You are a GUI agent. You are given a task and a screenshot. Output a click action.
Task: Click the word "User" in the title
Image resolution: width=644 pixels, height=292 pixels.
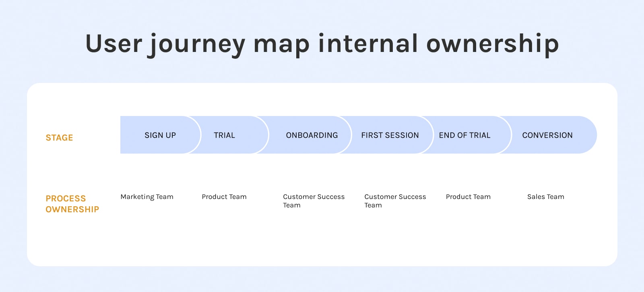point(114,43)
